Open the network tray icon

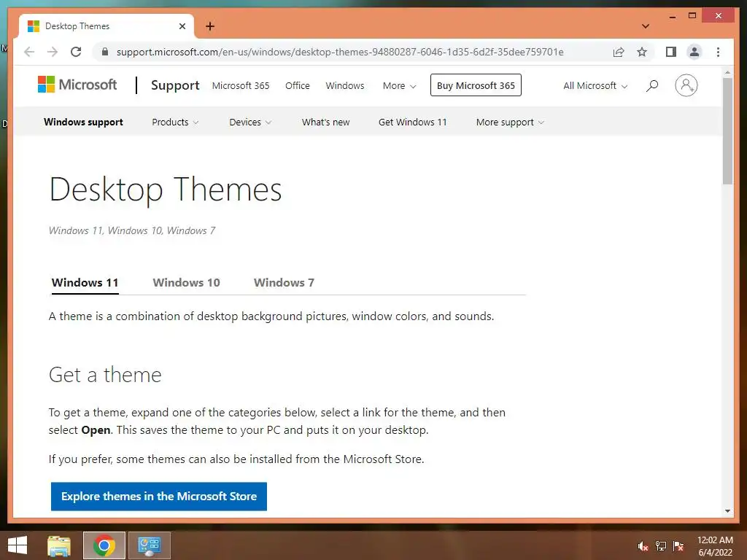click(661, 546)
